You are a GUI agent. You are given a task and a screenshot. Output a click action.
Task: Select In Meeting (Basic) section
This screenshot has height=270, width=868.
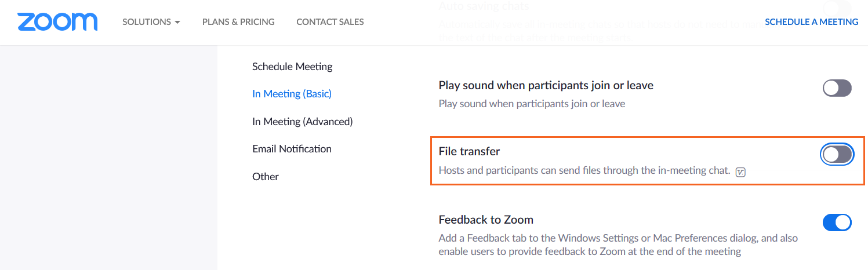pyautogui.click(x=292, y=94)
